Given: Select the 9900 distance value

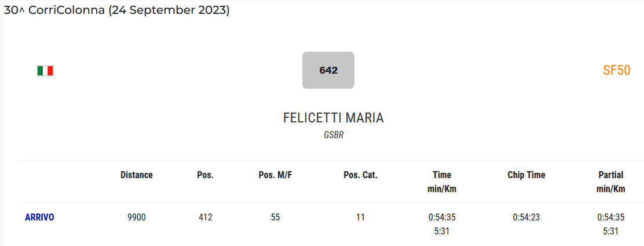Looking at the screenshot, I should pyautogui.click(x=137, y=218).
